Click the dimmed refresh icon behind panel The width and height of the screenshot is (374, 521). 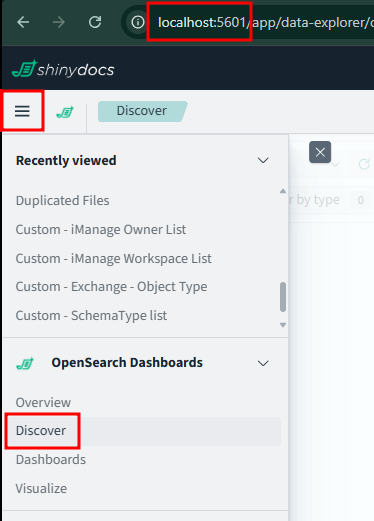pos(364,164)
